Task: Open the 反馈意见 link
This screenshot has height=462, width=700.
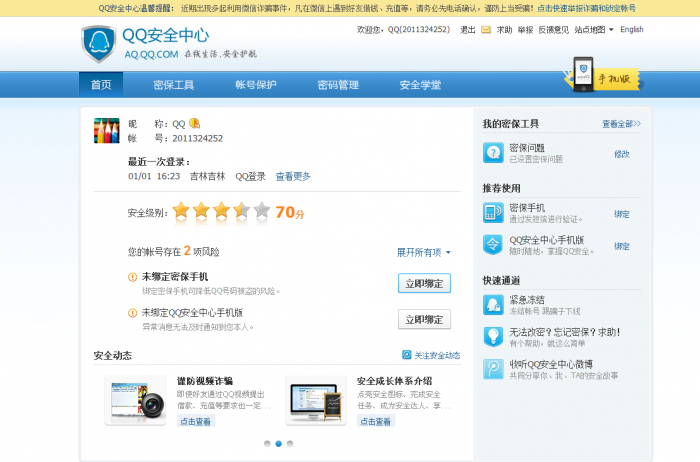Action: pos(553,30)
